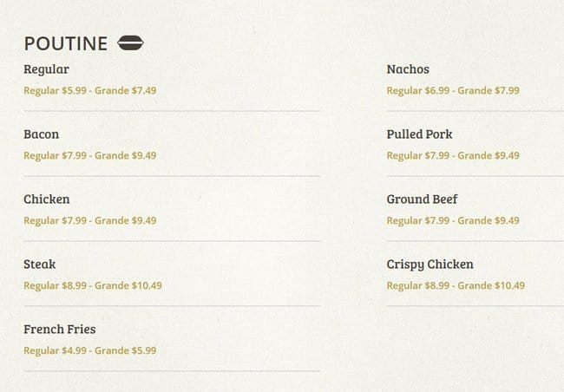Click the Nachos price line $6.99 - $7.99
This screenshot has width=564, height=392.
point(453,90)
